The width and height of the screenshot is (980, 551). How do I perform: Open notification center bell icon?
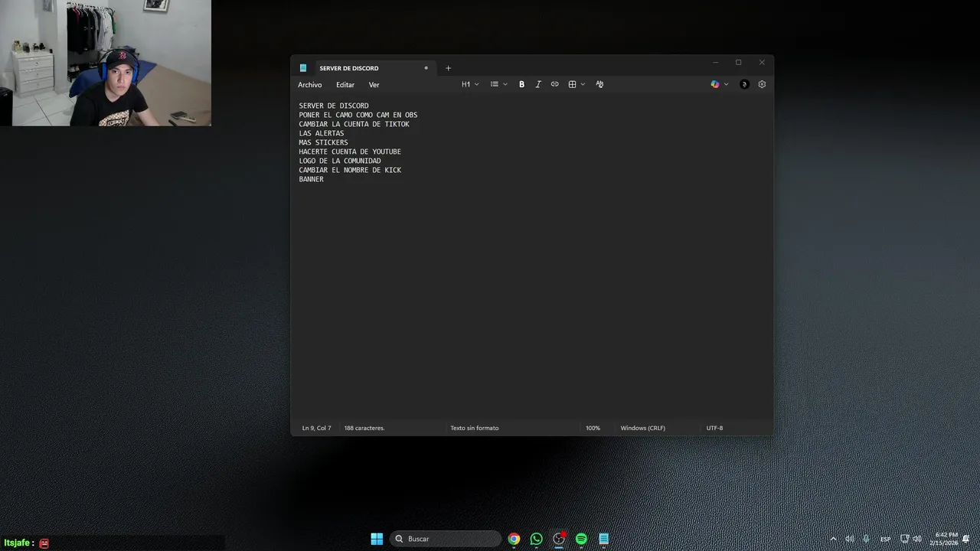pos(966,539)
